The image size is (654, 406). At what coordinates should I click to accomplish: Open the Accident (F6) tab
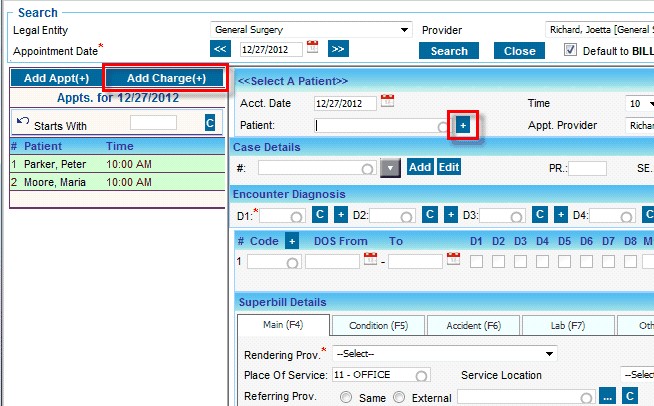[x=473, y=325]
